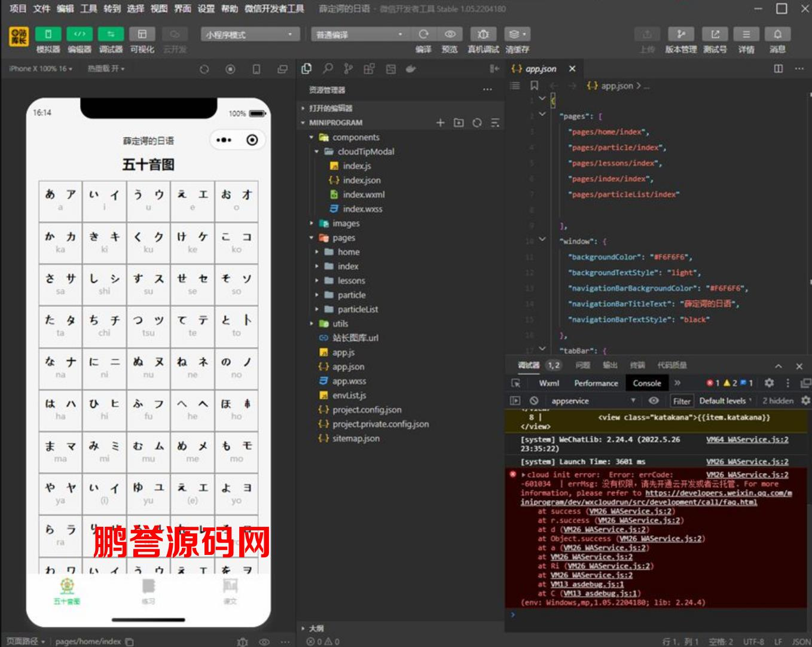The width and height of the screenshot is (812, 647).
Task: Open the appservice context dropdown
Action: point(592,401)
